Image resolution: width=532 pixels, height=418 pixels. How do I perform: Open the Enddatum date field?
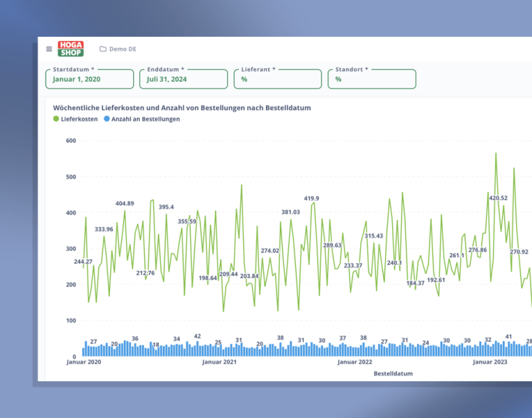184,79
